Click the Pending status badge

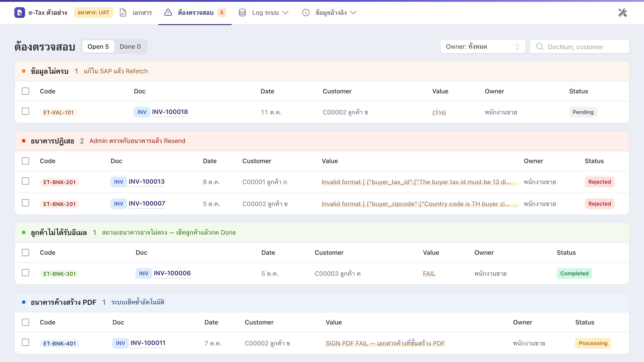click(583, 112)
